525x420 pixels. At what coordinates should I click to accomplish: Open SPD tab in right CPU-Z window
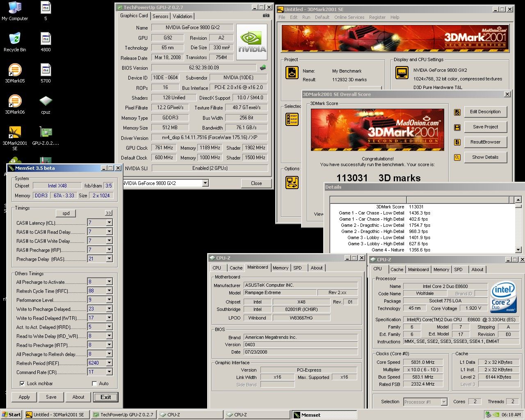click(x=458, y=269)
